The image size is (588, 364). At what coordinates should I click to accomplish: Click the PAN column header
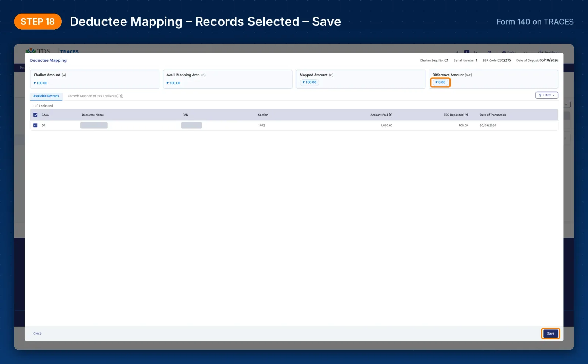(x=185, y=115)
